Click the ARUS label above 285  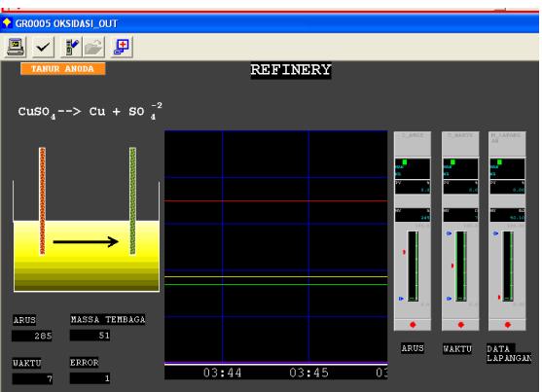click(24, 320)
